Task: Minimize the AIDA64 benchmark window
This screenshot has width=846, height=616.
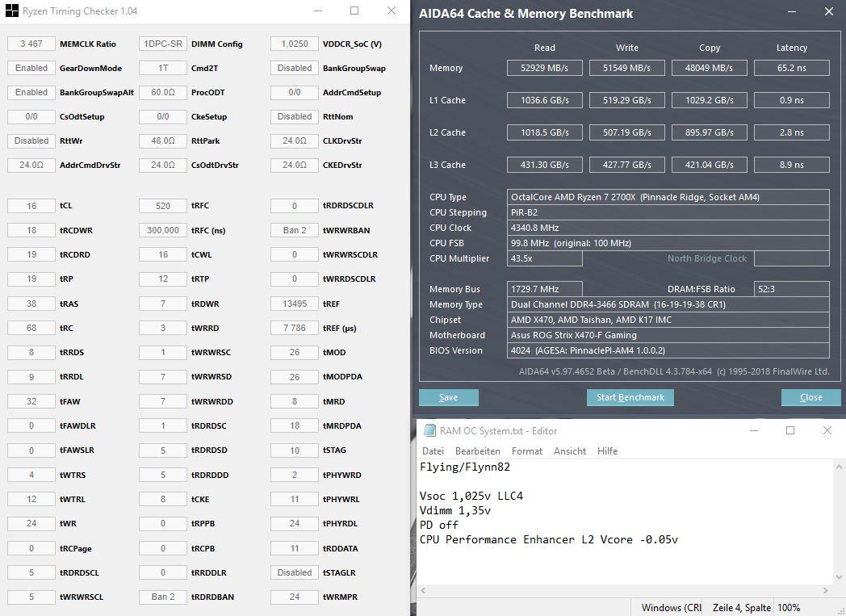Action: click(x=791, y=12)
